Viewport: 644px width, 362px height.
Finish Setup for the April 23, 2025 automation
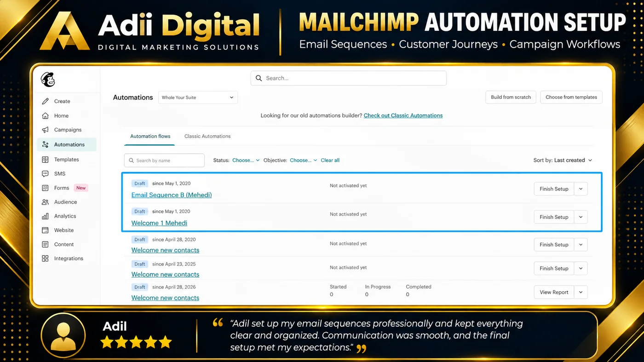click(554, 269)
